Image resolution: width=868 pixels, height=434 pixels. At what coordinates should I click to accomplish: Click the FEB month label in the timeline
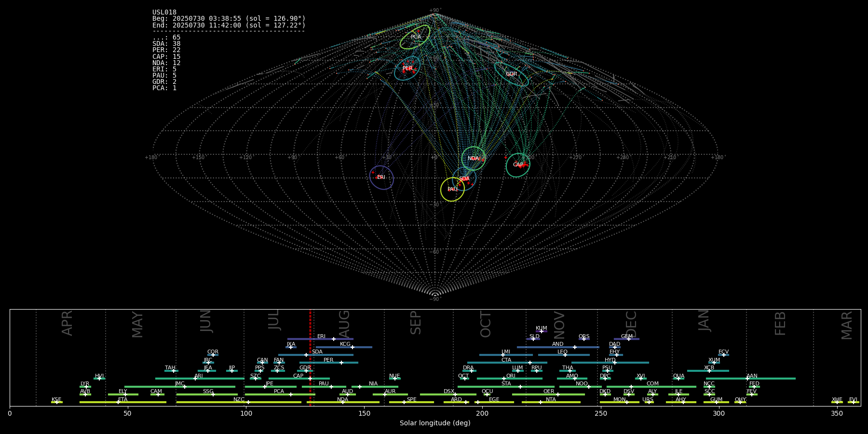pyautogui.click(x=780, y=324)
